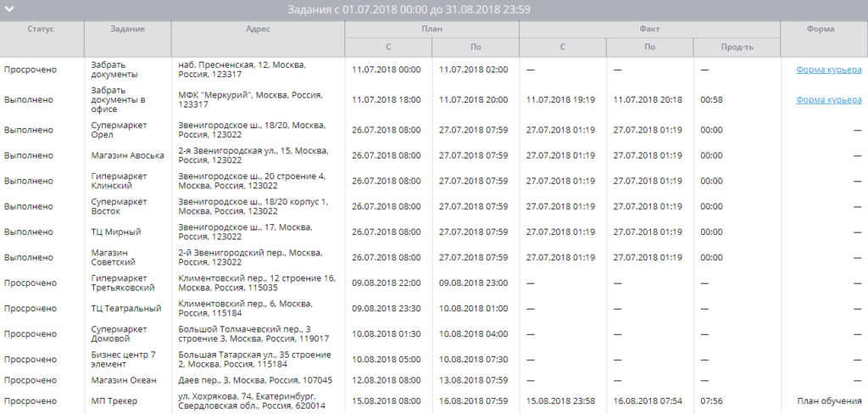Open Форма курьера link for Забрать документы row
The height and width of the screenshot is (414, 868).
click(x=829, y=70)
